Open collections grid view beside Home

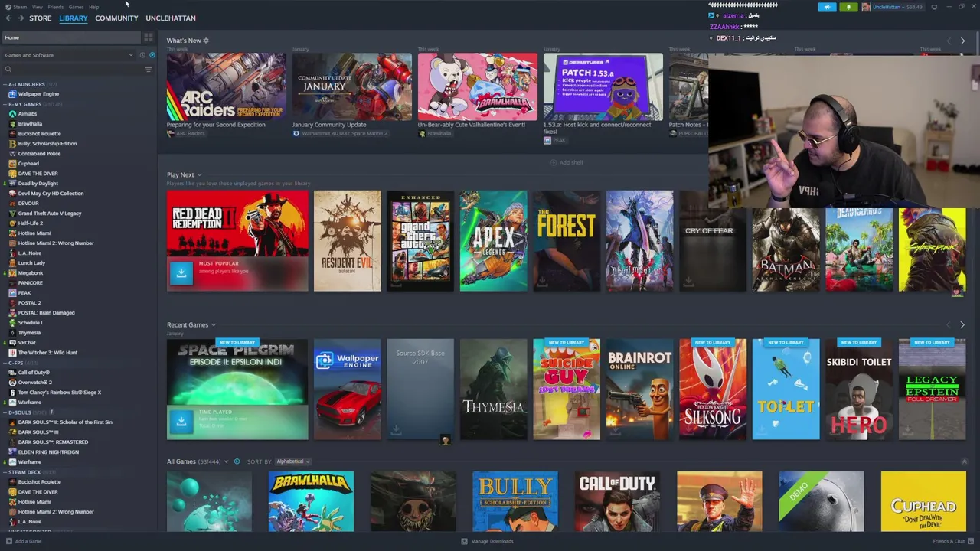click(x=148, y=37)
